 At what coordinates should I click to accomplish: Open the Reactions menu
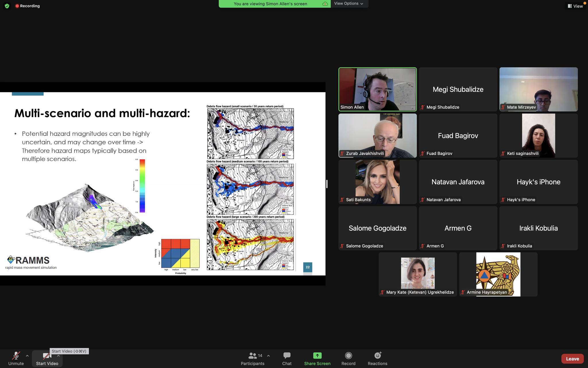(x=377, y=359)
